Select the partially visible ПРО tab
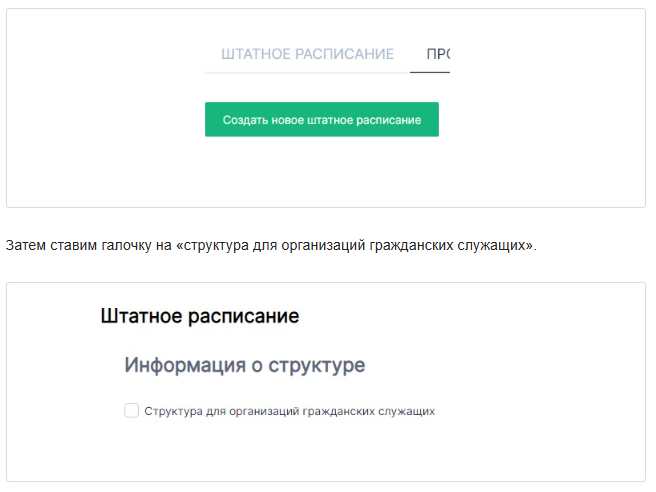Viewport: 656px width, 492px height. click(x=436, y=54)
